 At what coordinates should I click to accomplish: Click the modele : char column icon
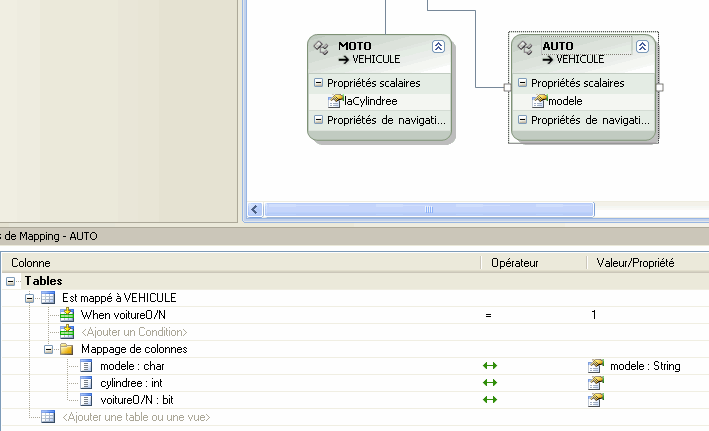pyautogui.click(x=86, y=365)
